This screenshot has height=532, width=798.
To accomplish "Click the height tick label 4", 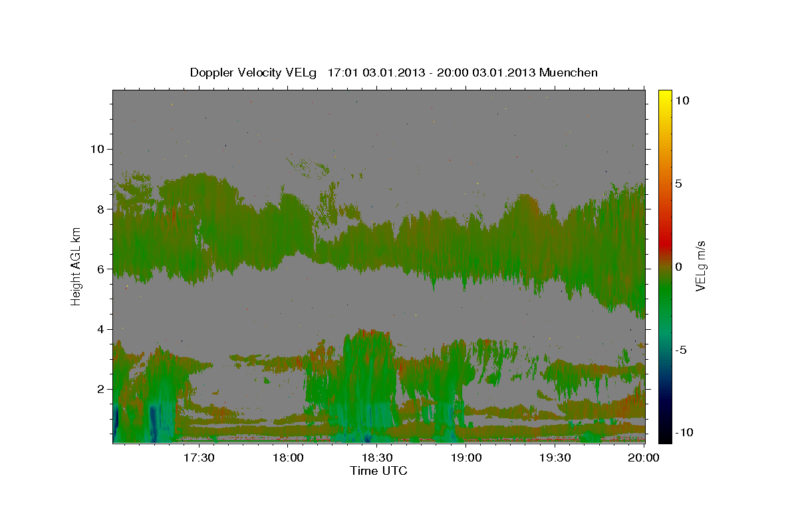I will coord(100,329).
